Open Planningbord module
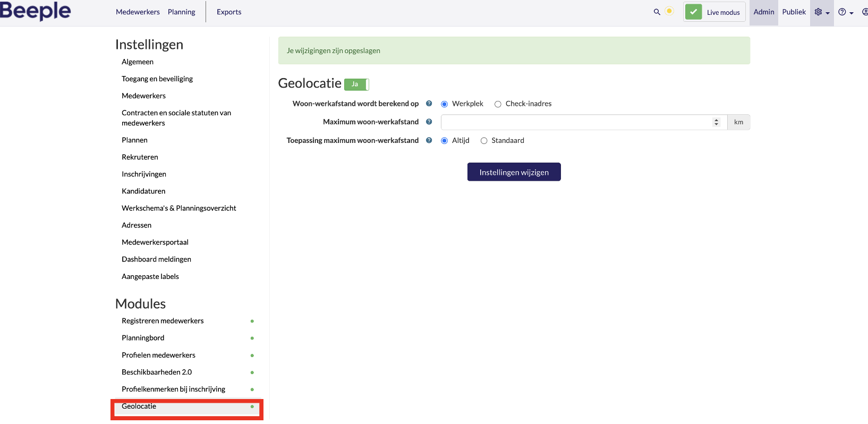868x424 pixels. click(143, 337)
